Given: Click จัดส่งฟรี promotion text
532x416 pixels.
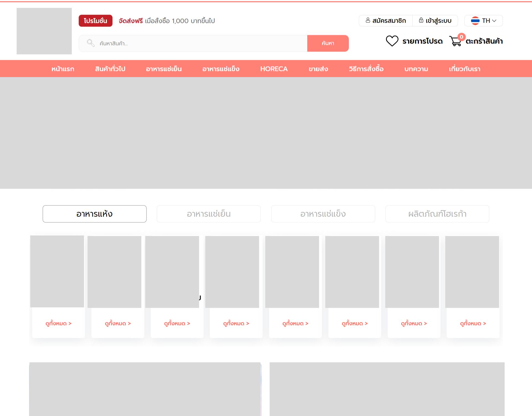Looking at the screenshot, I should [x=131, y=21].
